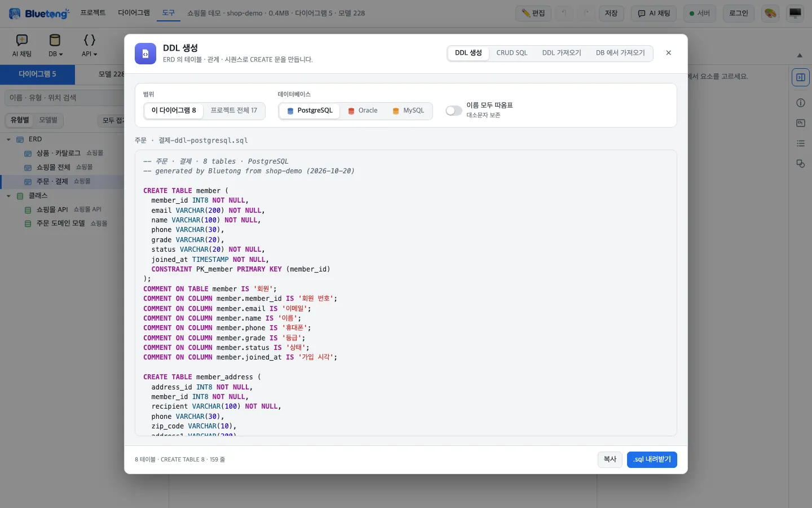Switch grouping to 모델별
The width and height of the screenshot is (812, 508).
coord(48,120)
